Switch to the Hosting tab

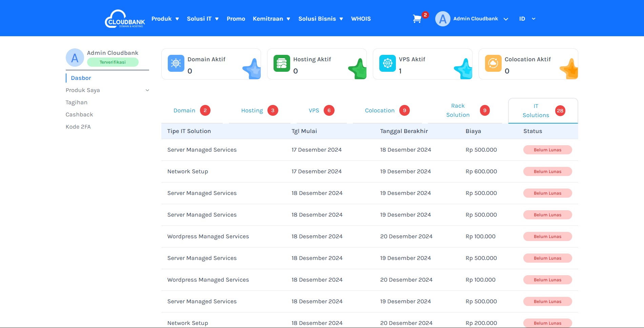click(x=252, y=111)
